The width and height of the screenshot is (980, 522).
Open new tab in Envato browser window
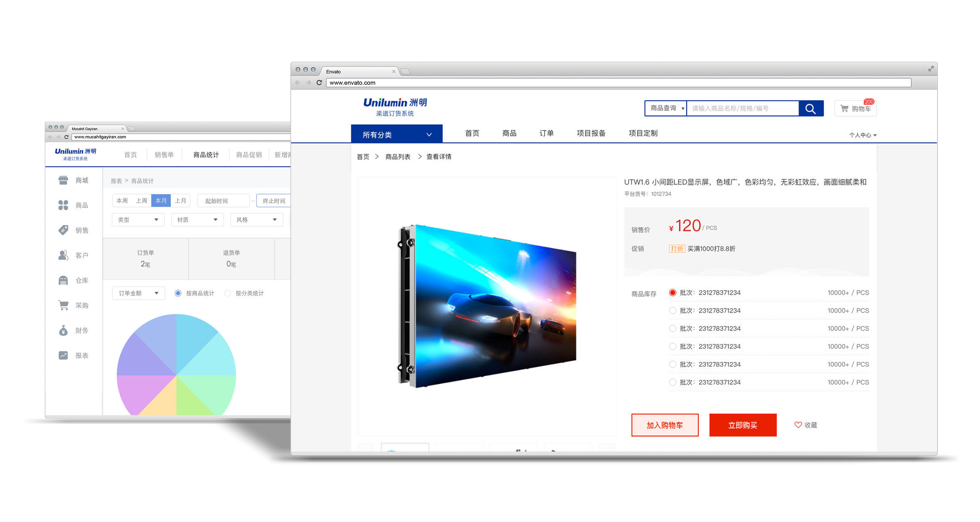coord(405,71)
